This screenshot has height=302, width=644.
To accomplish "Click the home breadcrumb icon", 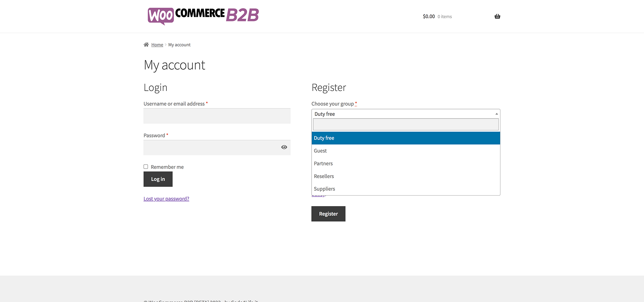I will pos(146,45).
